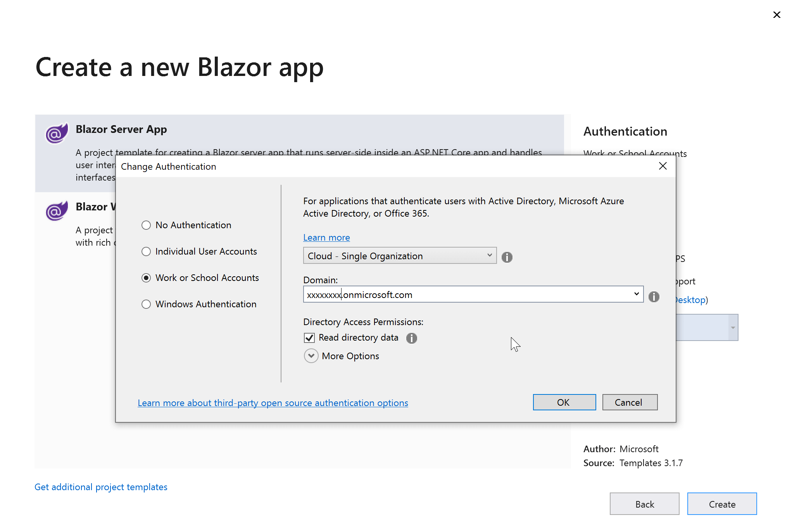Uncheck Read directory data checkbox
The height and width of the screenshot is (532, 792).
pos(309,338)
